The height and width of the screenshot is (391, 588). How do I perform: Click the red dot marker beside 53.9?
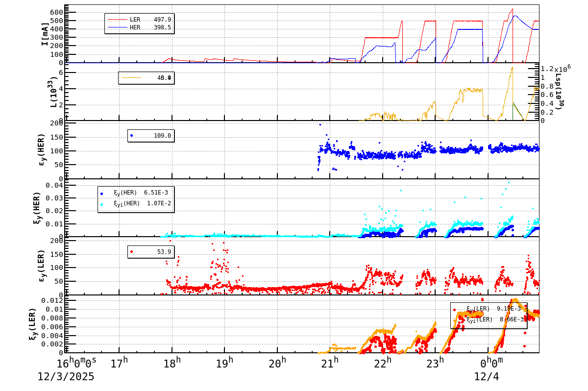[130, 251]
